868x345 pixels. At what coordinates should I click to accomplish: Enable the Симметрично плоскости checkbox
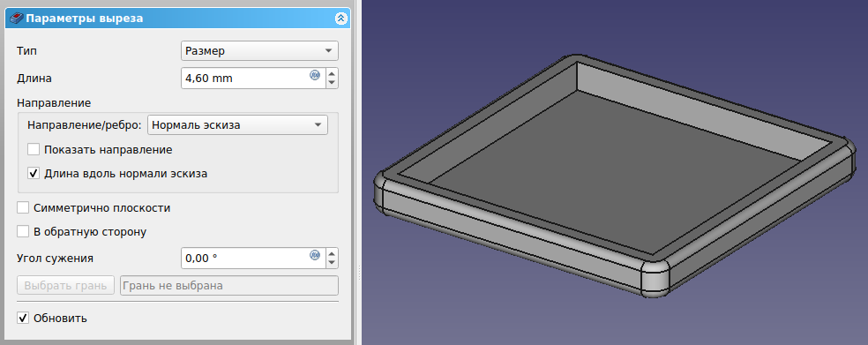click(x=23, y=207)
